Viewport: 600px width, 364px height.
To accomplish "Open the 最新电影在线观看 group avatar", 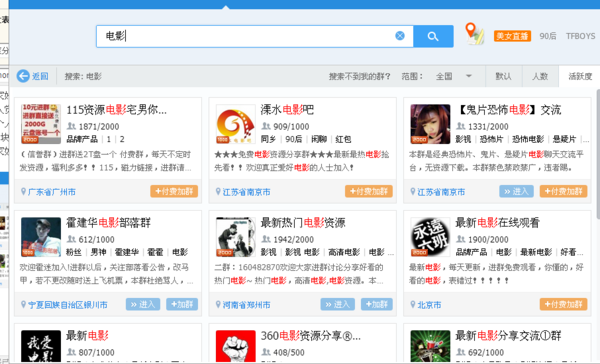I will point(430,237).
